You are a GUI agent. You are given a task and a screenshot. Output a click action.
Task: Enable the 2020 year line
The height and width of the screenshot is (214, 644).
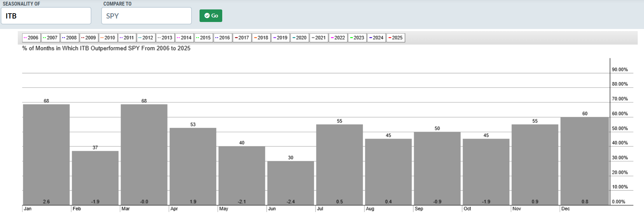click(x=299, y=38)
